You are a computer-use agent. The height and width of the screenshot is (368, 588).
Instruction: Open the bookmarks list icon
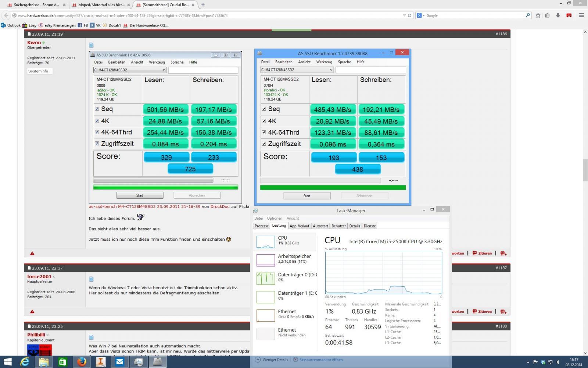[x=548, y=15]
